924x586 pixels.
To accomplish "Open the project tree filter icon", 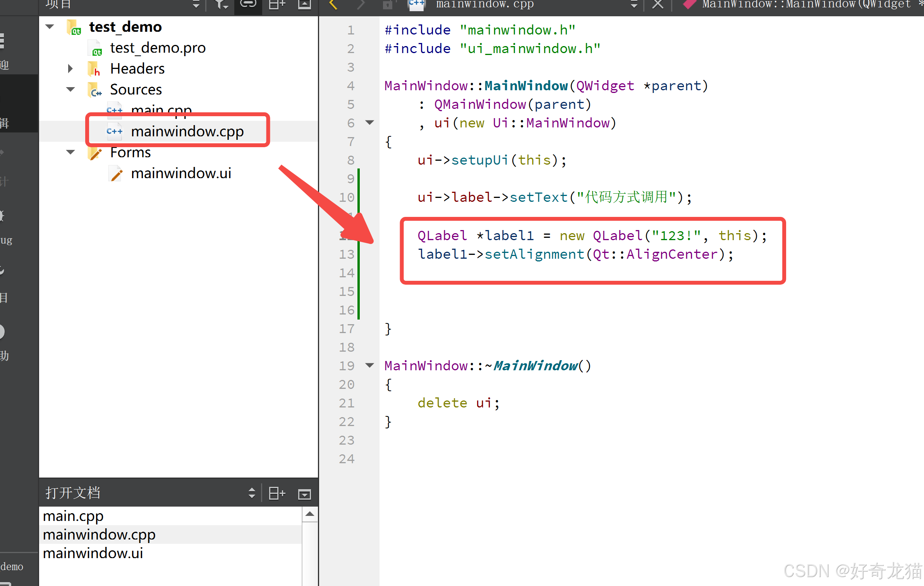I will tap(222, 4).
